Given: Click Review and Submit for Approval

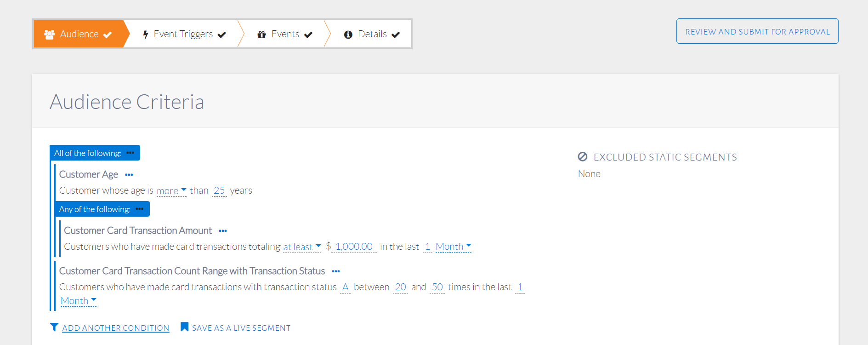Looking at the screenshot, I should point(757,31).
